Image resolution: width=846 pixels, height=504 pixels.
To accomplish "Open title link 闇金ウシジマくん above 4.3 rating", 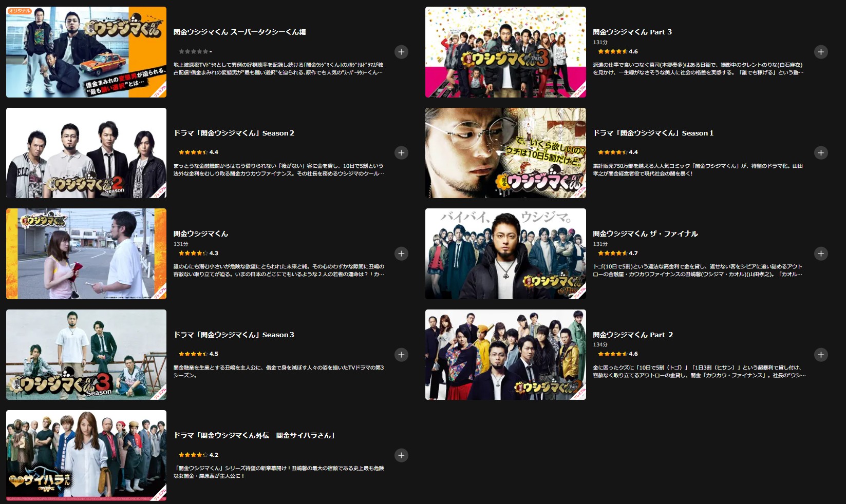I will tap(201, 234).
